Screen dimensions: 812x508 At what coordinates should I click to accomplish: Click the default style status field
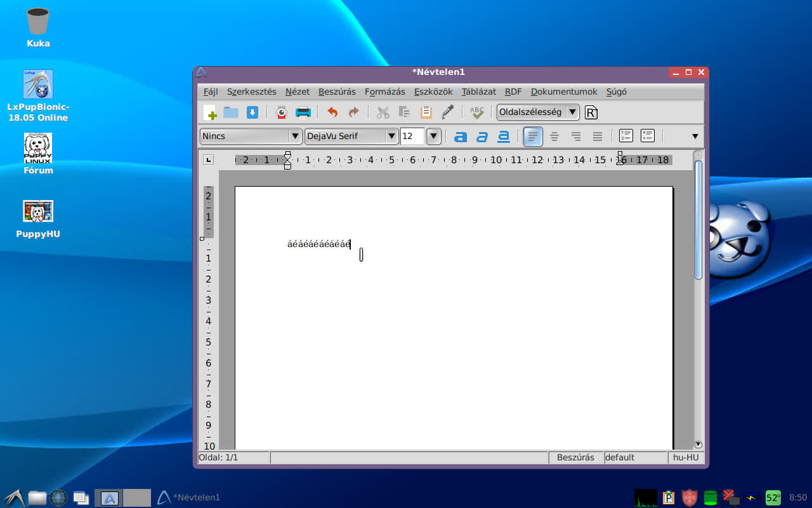636,457
